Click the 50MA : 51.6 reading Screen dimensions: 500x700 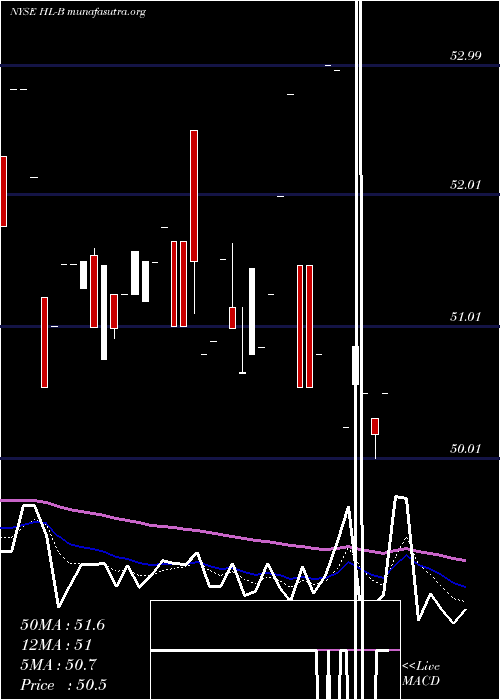click(x=62, y=625)
